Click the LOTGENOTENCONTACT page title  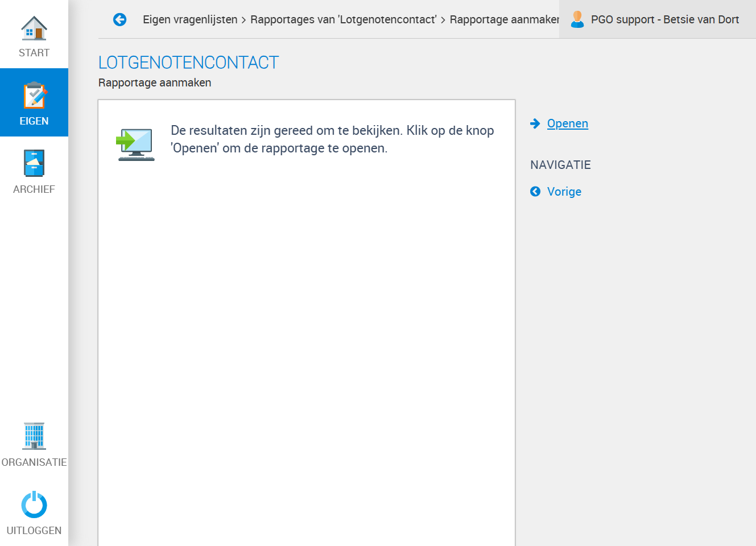pos(189,63)
